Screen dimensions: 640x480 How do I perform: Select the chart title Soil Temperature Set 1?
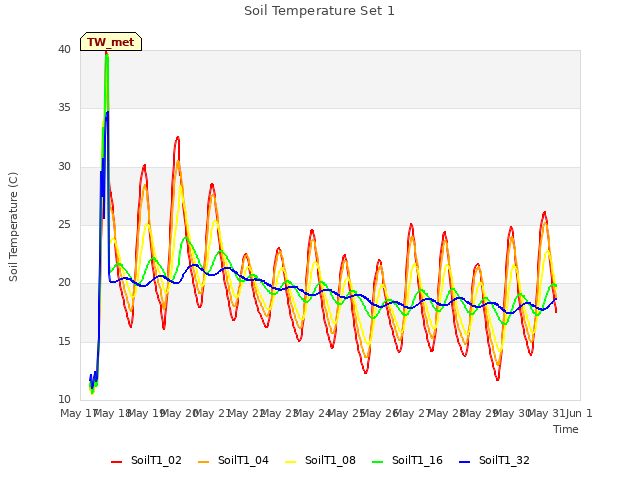click(319, 11)
